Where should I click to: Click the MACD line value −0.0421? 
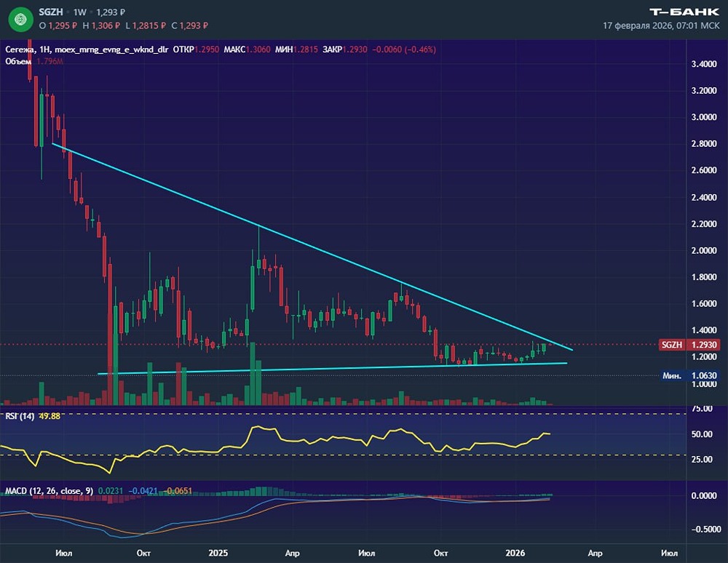click(143, 491)
